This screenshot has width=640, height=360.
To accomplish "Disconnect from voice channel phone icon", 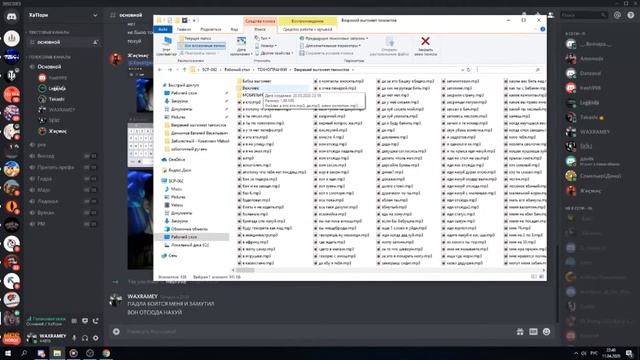I will (96, 321).
